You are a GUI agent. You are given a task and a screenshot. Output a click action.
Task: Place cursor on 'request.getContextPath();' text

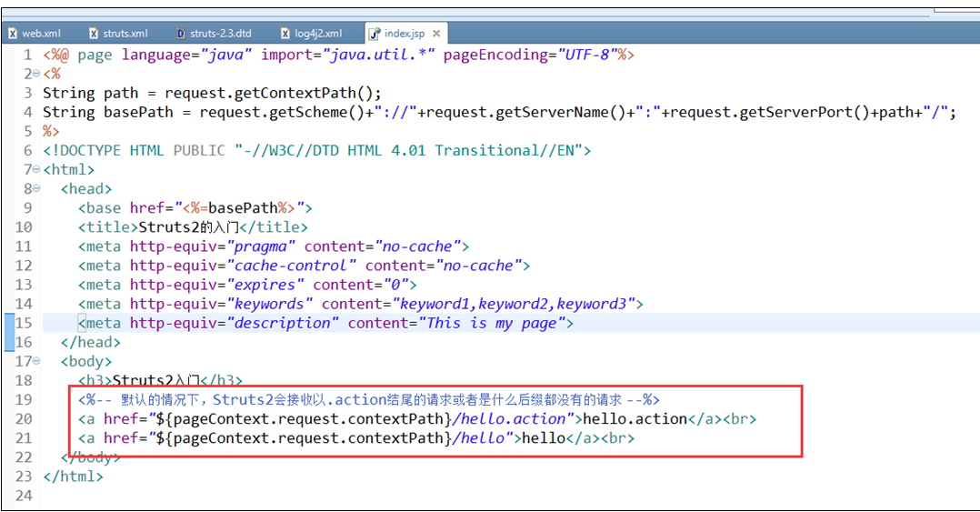[273, 93]
